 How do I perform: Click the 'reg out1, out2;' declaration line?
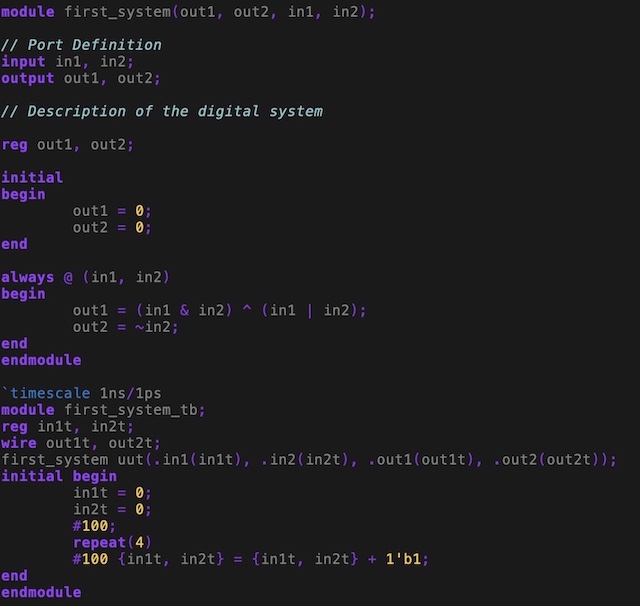click(x=67, y=144)
